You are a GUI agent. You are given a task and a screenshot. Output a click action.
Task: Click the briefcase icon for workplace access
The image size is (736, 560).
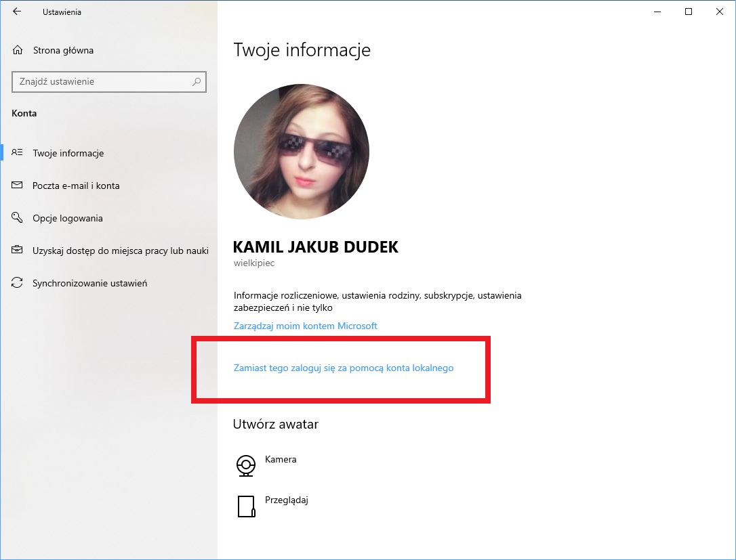(17, 250)
